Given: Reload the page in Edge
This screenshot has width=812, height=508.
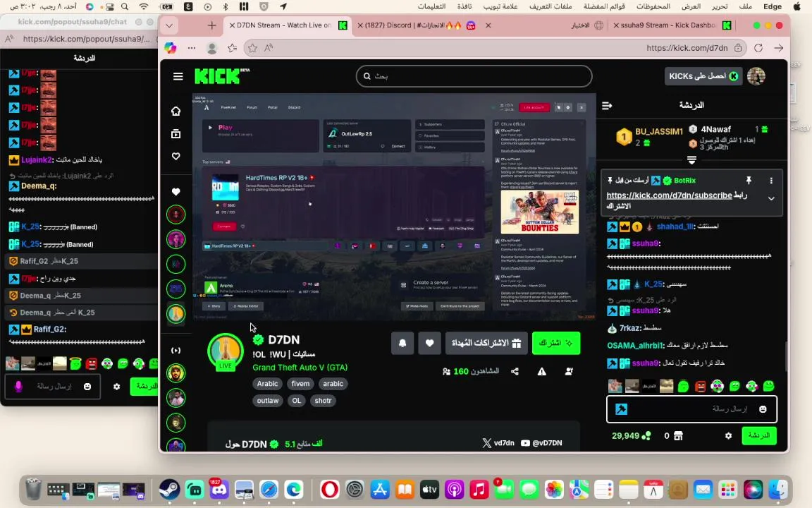Looking at the screenshot, I should (758, 48).
